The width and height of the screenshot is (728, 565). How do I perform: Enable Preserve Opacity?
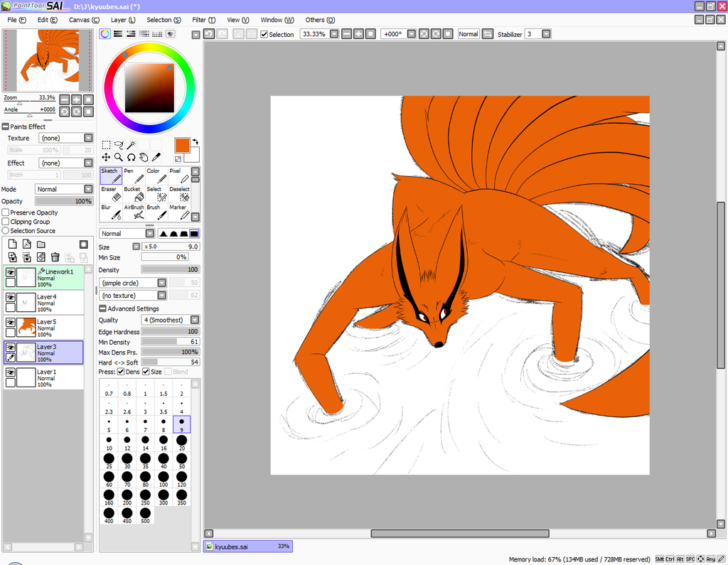tap(6, 212)
